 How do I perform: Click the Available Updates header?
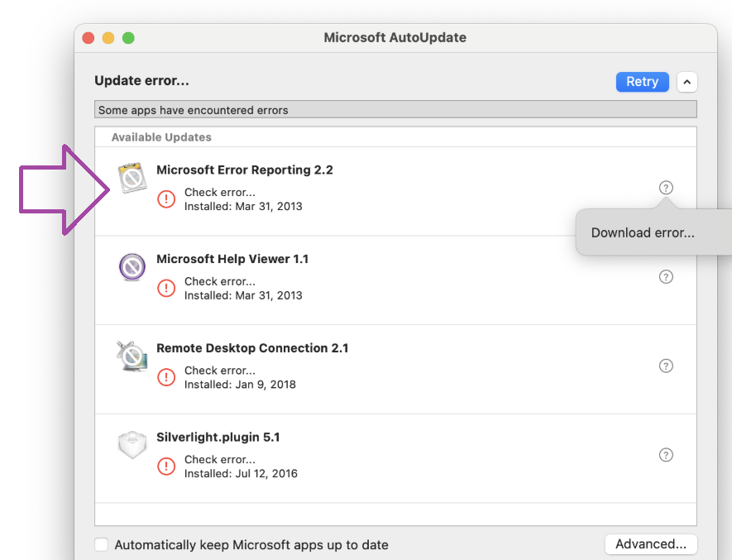[x=161, y=137]
